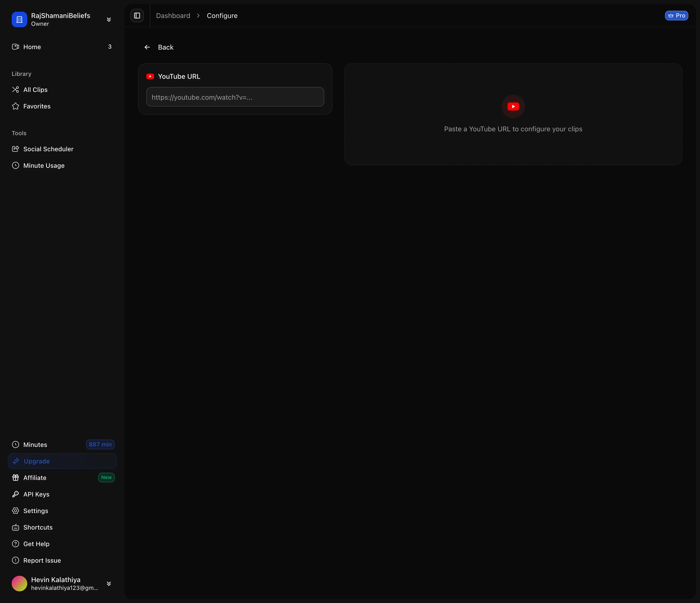
Task: Click the Upgrade button
Action: [x=62, y=461]
